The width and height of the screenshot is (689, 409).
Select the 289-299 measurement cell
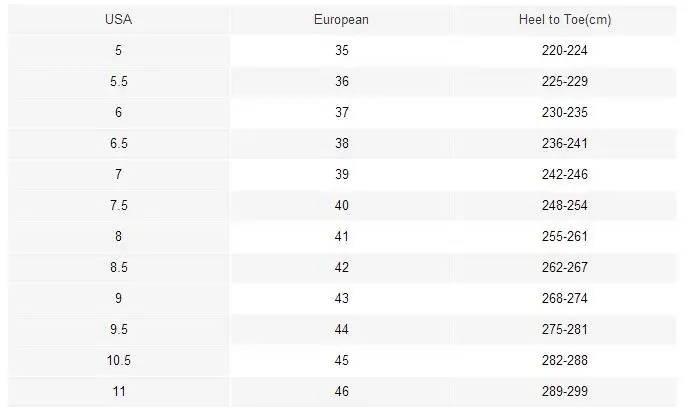[563, 391]
